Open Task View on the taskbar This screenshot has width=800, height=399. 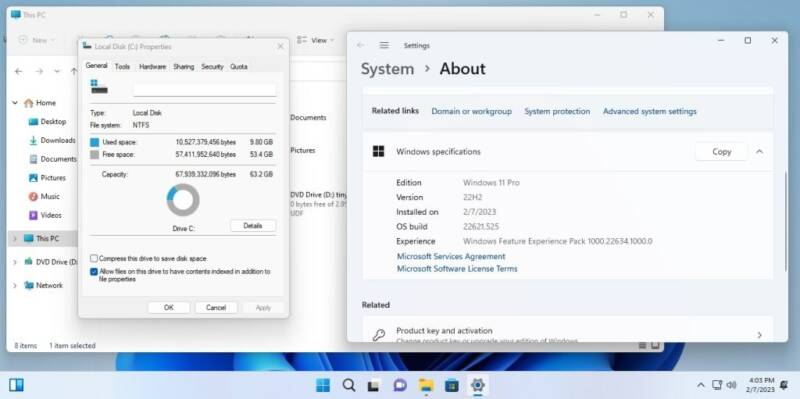tap(374, 385)
